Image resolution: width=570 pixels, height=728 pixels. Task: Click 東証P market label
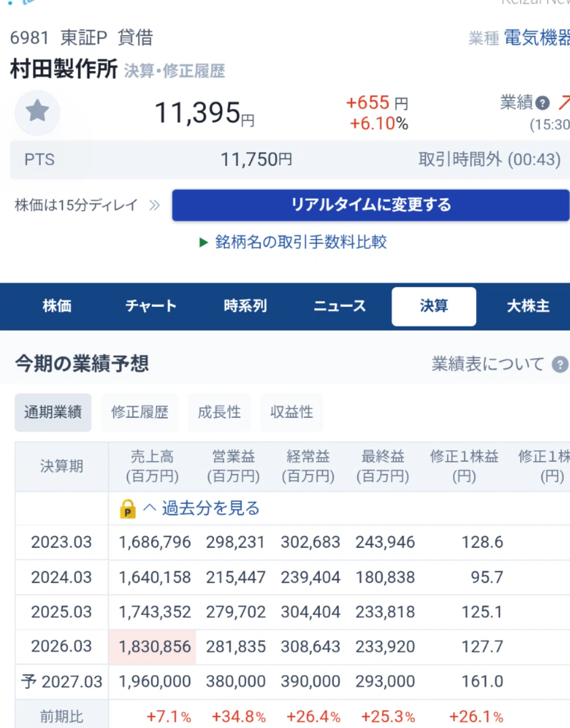[x=84, y=37]
